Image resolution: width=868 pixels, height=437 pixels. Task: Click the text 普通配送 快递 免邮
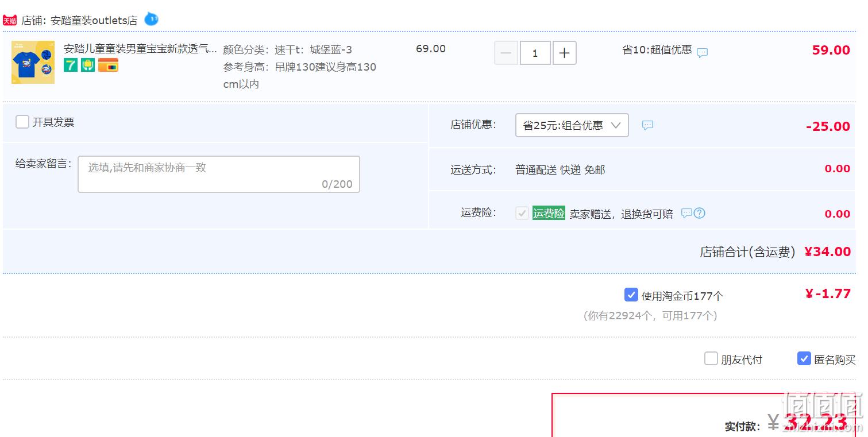(x=560, y=170)
